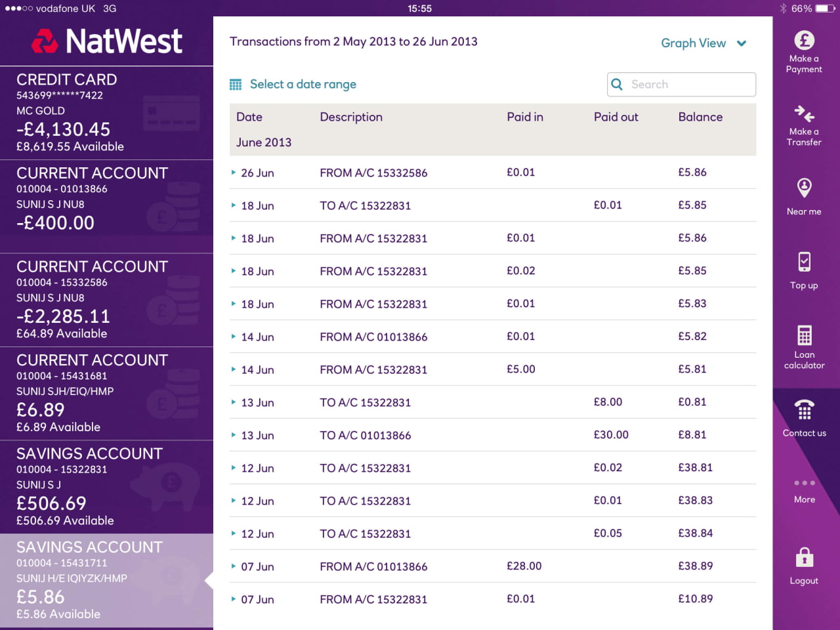Click the Select a date range link

point(303,84)
